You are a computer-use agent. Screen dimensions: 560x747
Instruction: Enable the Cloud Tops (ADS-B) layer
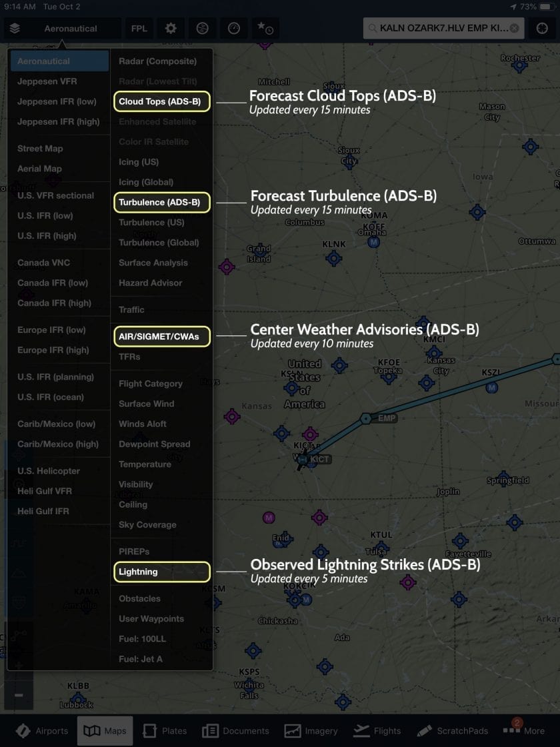click(x=161, y=101)
